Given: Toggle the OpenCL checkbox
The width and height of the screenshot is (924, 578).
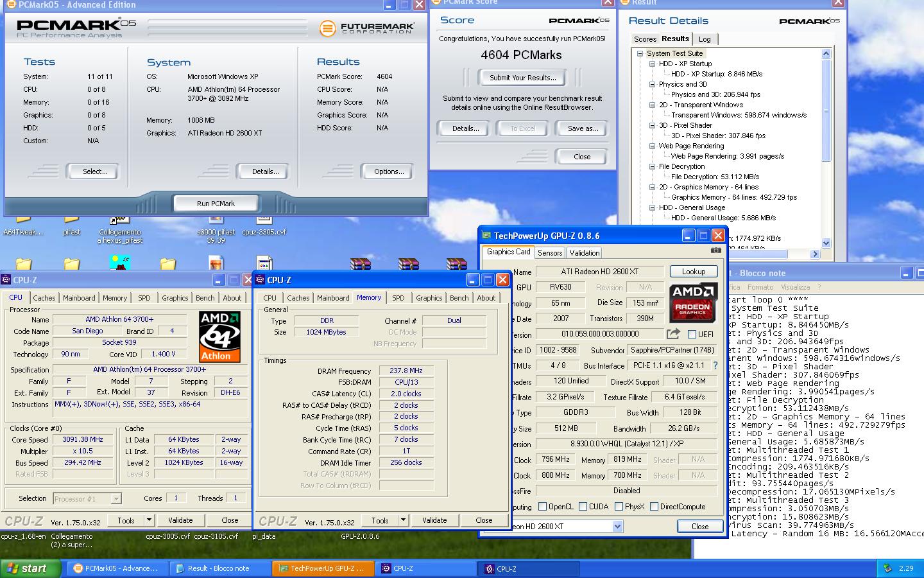Looking at the screenshot, I should tap(542, 507).
